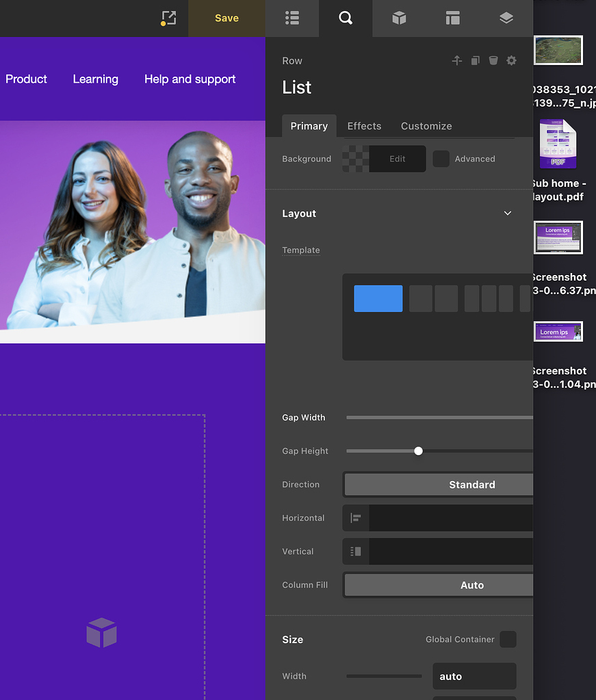
Task: Edit the background color
Action: coord(397,158)
